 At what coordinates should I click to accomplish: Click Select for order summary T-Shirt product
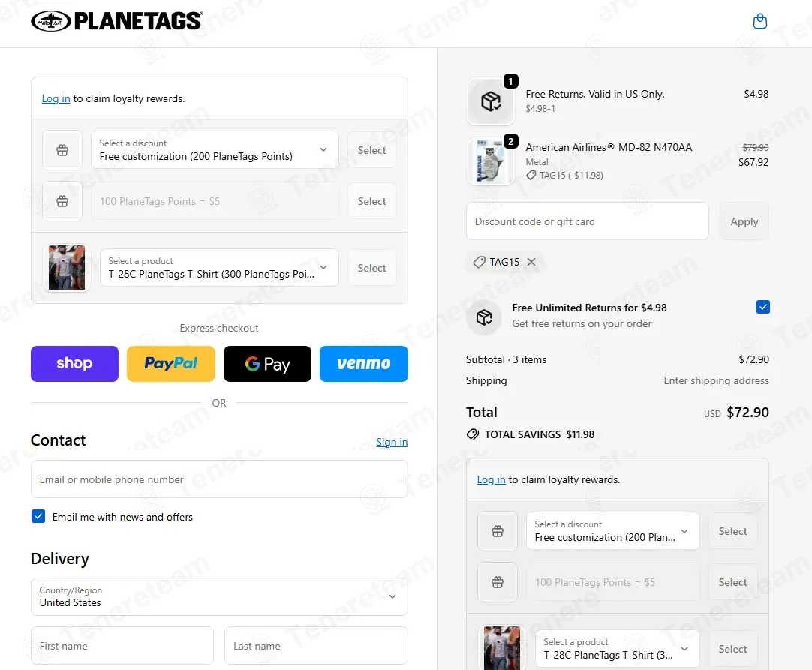click(732, 649)
